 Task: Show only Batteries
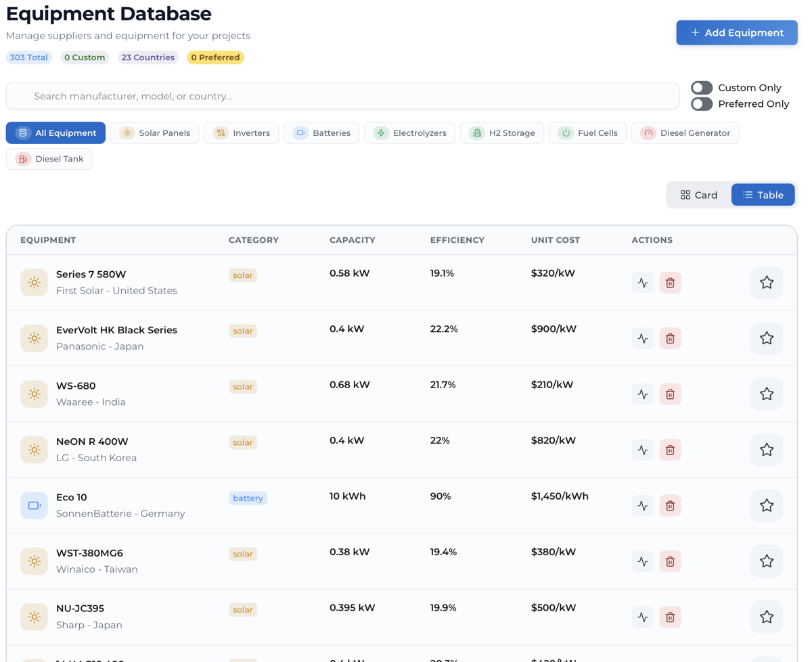[x=321, y=133]
